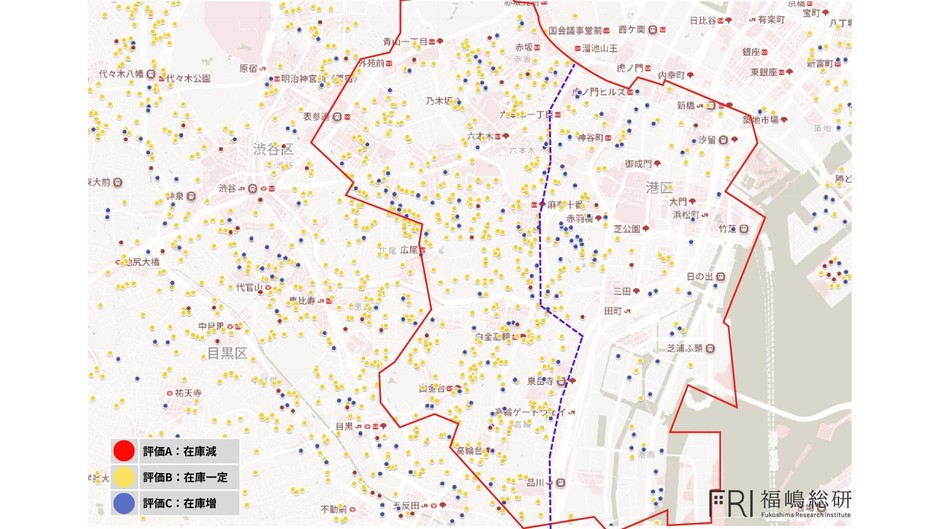The width and height of the screenshot is (940, 529).
Task: Click the station icon beside 表参道
Action: (338, 117)
